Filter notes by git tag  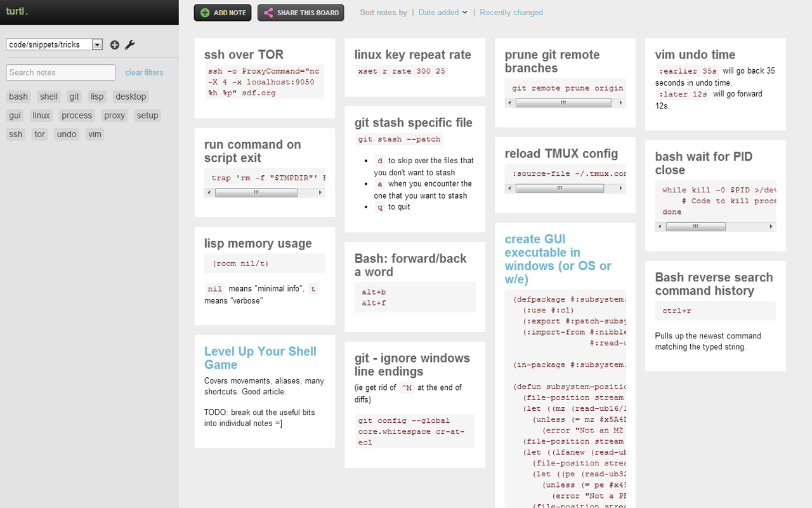click(74, 97)
